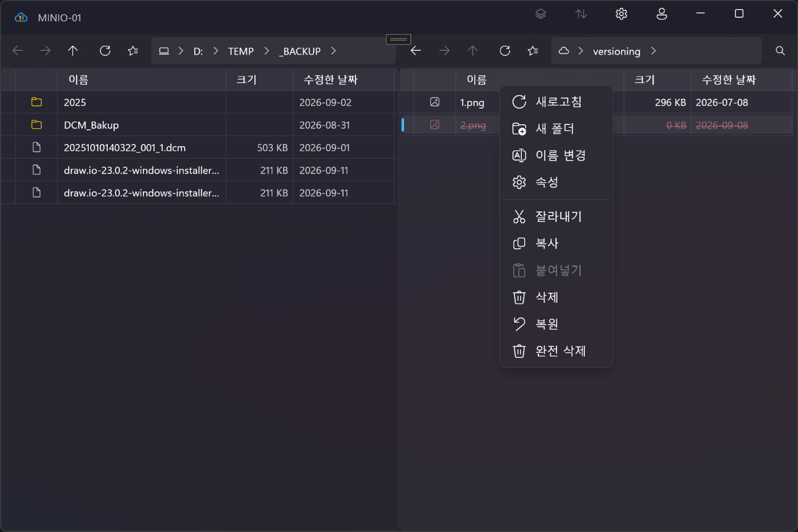Click _BACKUP in left breadcrumb
The height and width of the screenshot is (532, 798).
[300, 51]
